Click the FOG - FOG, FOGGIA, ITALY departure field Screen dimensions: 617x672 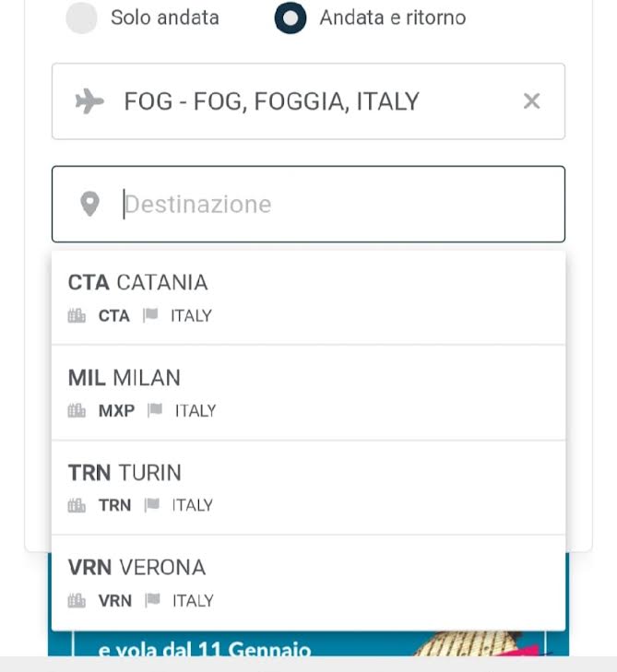coord(308,101)
